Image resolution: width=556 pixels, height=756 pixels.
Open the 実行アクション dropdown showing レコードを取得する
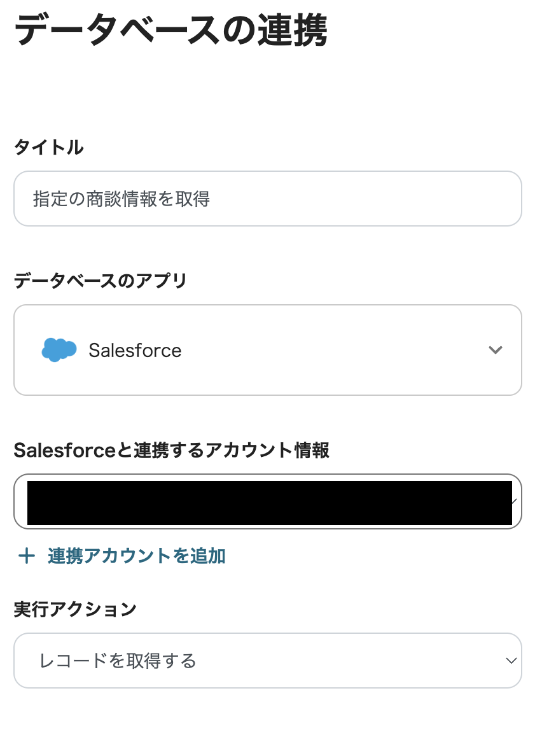point(267,661)
